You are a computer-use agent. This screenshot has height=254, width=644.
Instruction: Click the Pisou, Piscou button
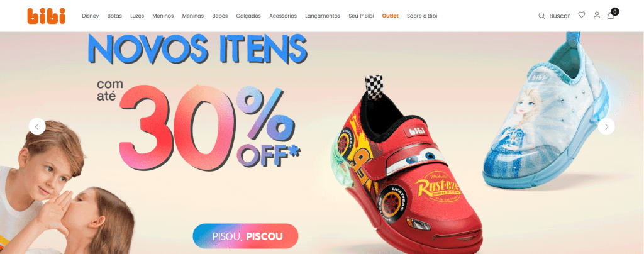246,236
